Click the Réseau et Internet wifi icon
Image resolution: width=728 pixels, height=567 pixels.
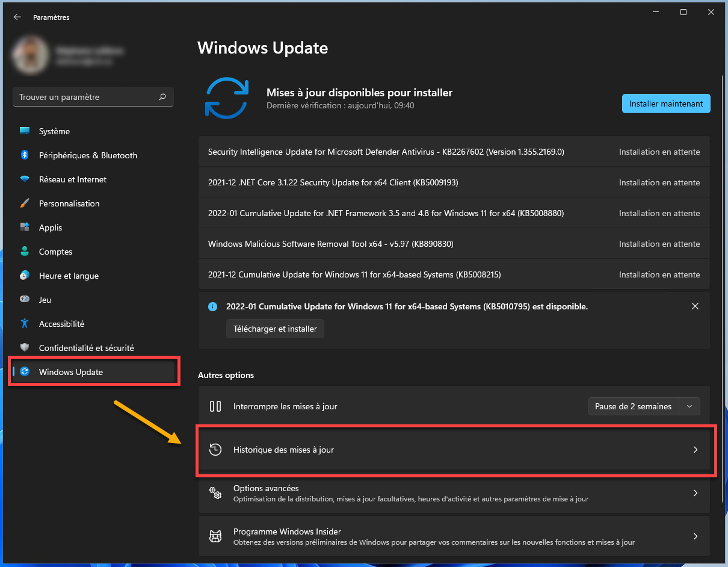(x=25, y=179)
